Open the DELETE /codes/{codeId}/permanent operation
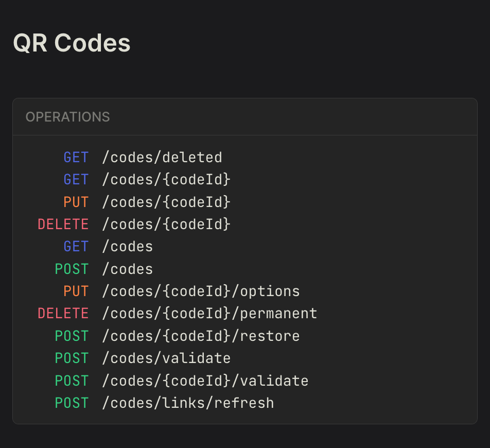Screen dimensions: 490x448 pos(210,313)
